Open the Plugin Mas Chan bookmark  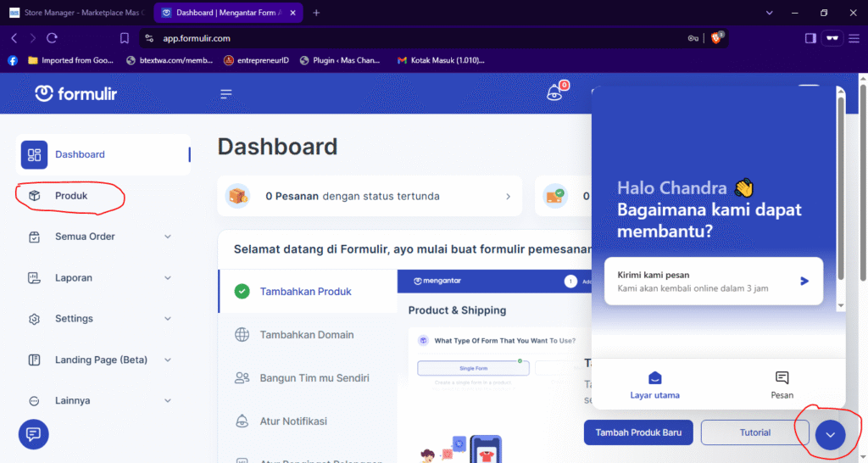[x=340, y=60]
